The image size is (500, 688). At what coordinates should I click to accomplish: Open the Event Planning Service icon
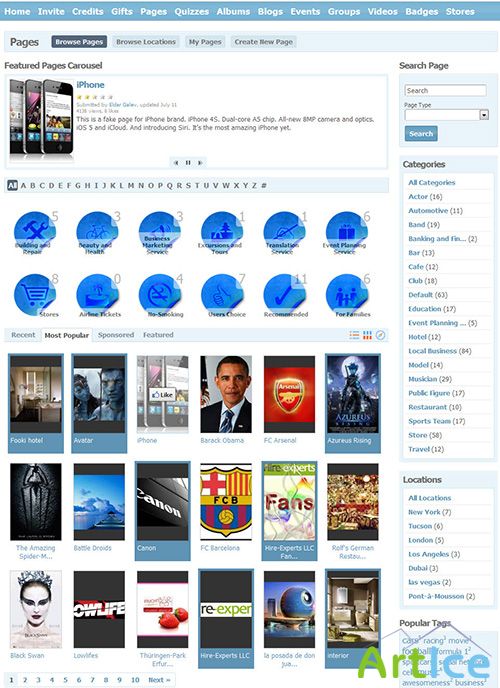(346, 233)
